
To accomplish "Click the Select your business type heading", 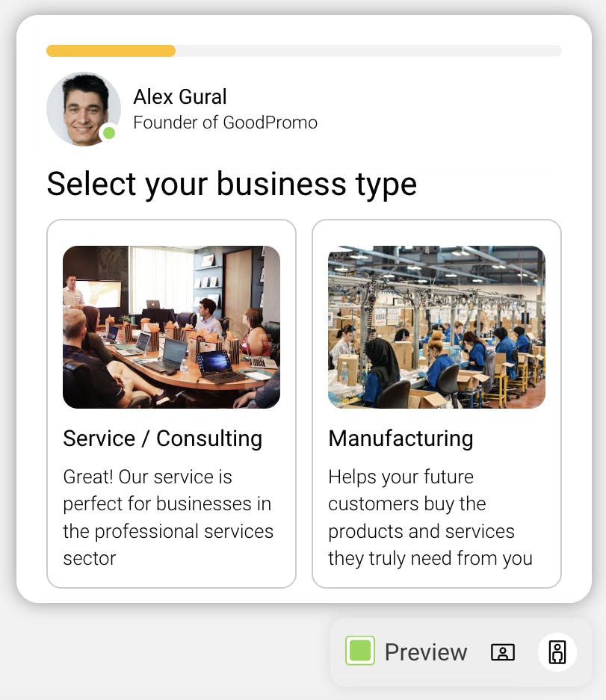I will (232, 184).
